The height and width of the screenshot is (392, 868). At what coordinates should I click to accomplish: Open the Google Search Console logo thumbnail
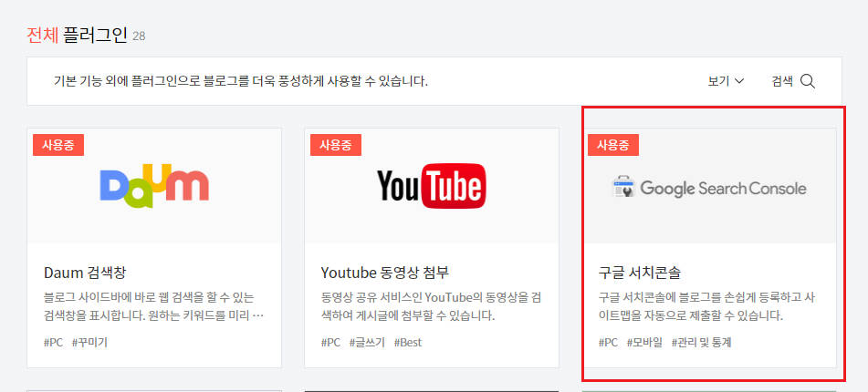(x=709, y=186)
